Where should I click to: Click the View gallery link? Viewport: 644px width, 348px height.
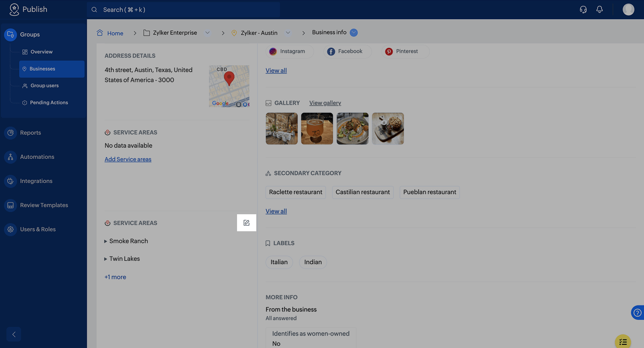pyautogui.click(x=325, y=103)
